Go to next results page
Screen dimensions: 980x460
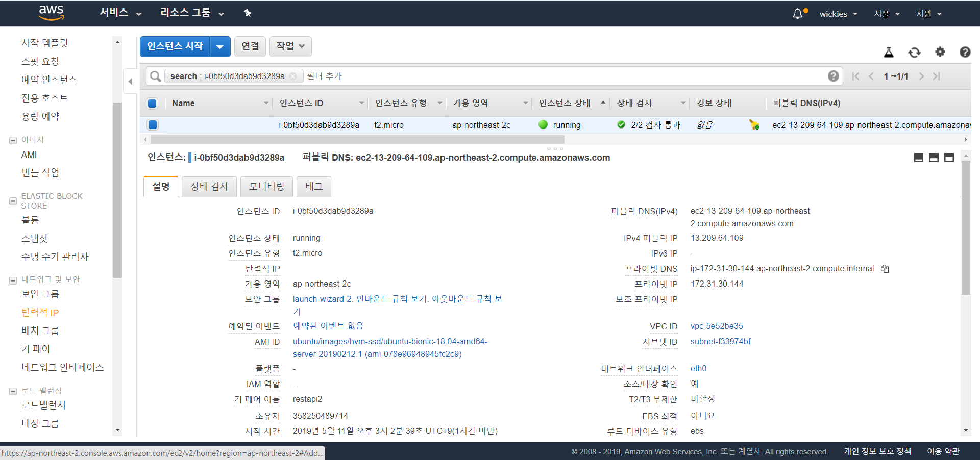click(x=921, y=76)
